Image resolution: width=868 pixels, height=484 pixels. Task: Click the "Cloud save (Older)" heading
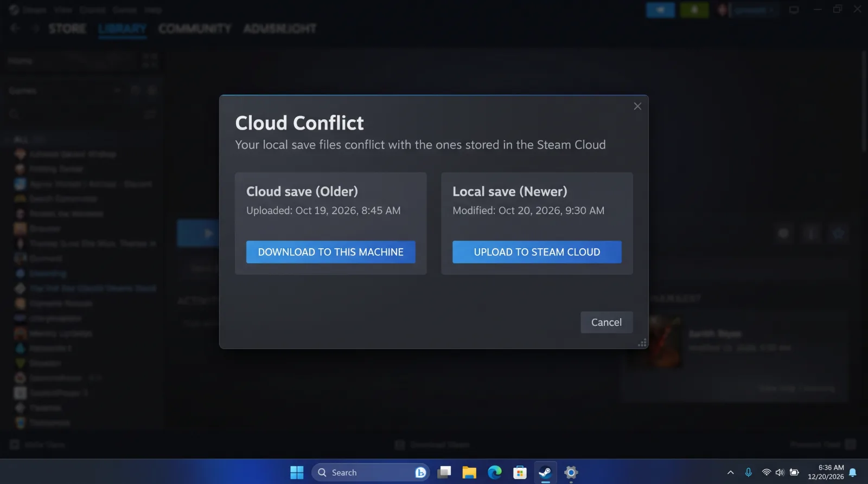tap(302, 191)
